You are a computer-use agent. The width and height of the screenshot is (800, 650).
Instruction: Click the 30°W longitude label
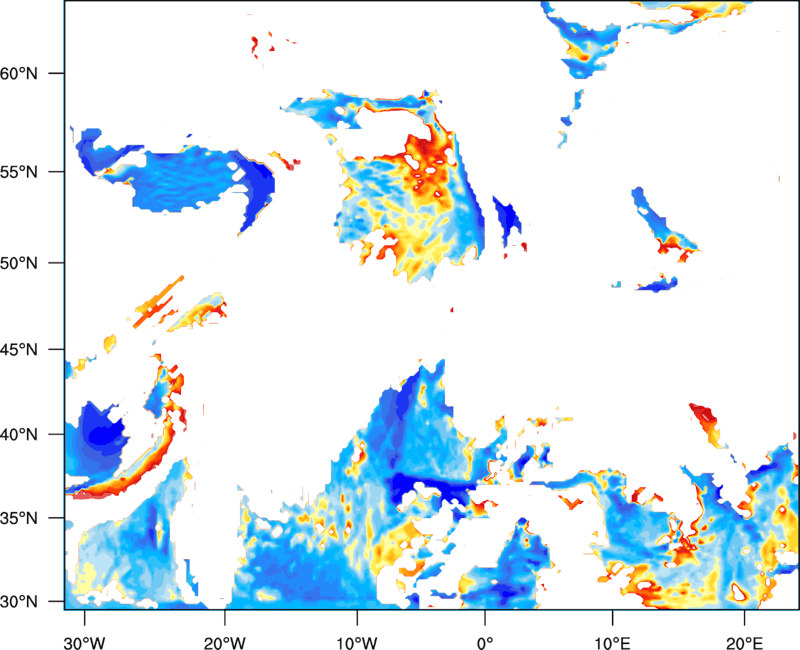[84, 643]
